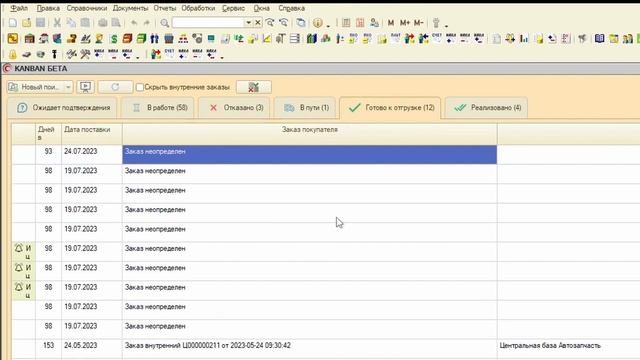640x360 pixels.
Task: Click the M+ memory button
Action: [x=404, y=23]
